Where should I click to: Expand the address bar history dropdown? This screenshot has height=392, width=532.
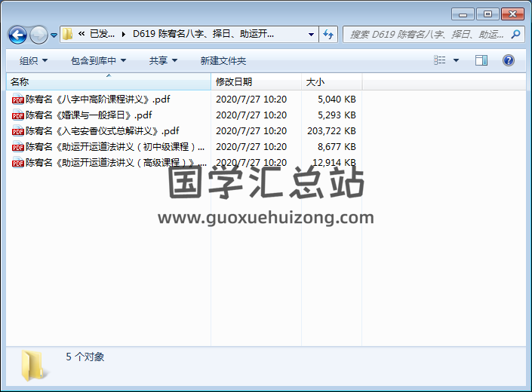click(311, 34)
